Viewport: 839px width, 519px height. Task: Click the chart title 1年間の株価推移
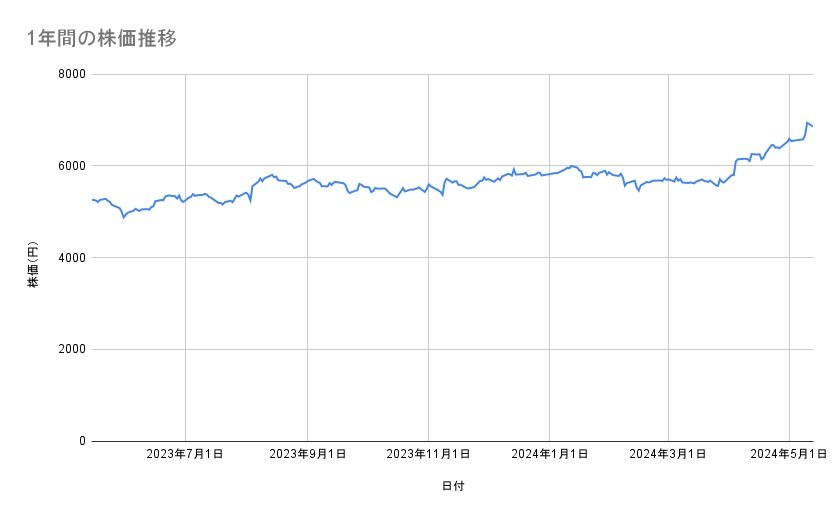click(x=103, y=38)
